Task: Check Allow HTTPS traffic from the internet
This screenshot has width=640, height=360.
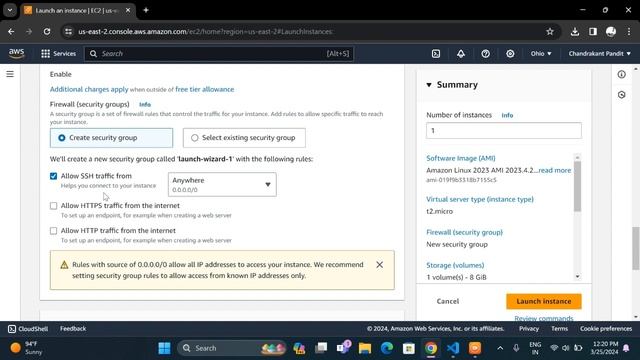Action: [x=53, y=206]
